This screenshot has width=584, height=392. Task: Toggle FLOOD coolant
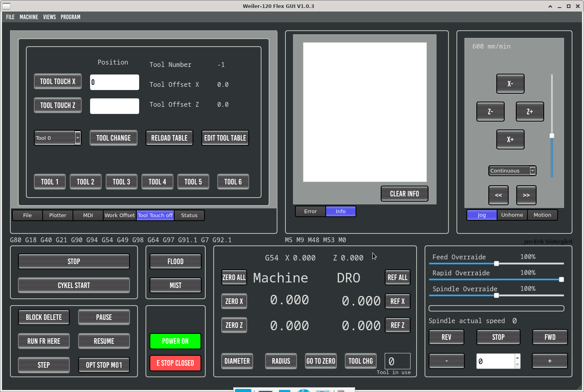[175, 261]
